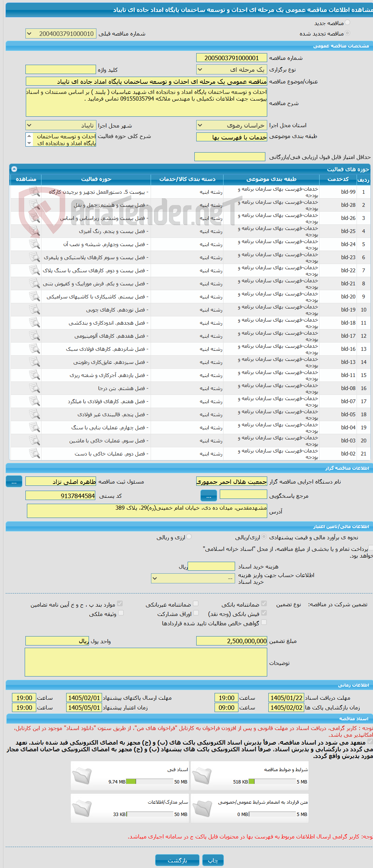This screenshot has height=868, width=373.
Task: Open استان محل اجرا dropdown
Action: pyautogui.click(x=232, y=125)
